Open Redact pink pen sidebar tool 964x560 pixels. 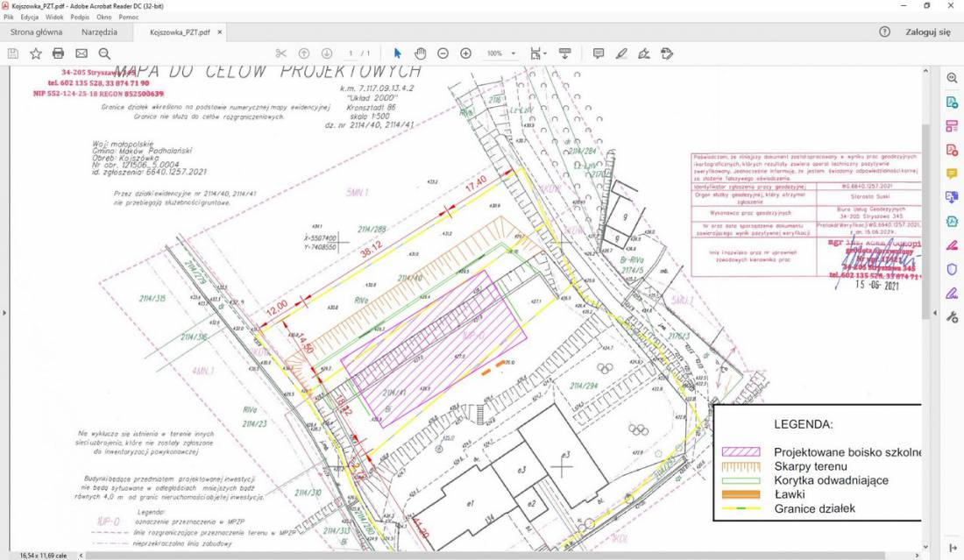pos(952,245)
